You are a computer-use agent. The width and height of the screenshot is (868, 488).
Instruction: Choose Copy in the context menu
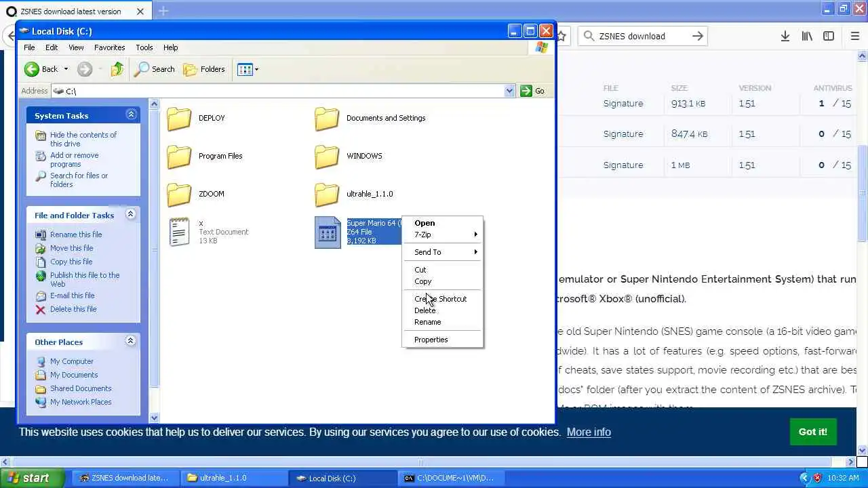(x=443, y=281)
